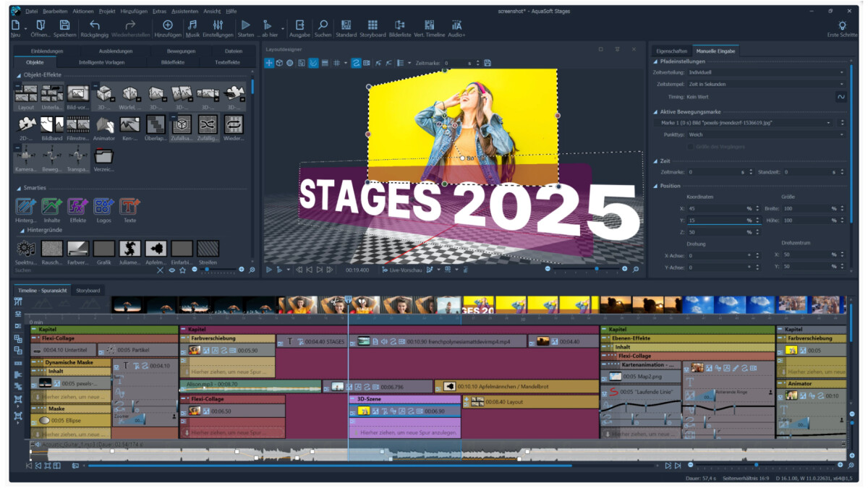Toggle the eye visibility filter in toolbox

(x=171, y=270)
